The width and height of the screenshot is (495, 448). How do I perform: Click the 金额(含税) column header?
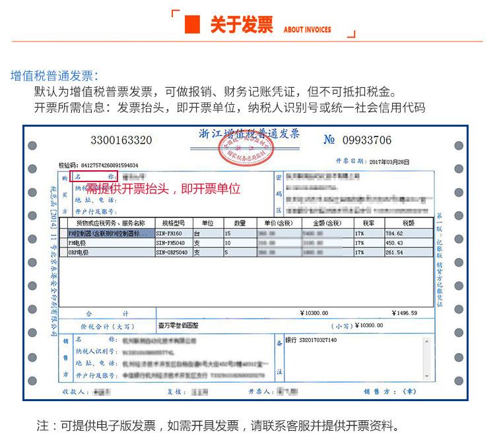pyautogui.click(x=327, y=223)
